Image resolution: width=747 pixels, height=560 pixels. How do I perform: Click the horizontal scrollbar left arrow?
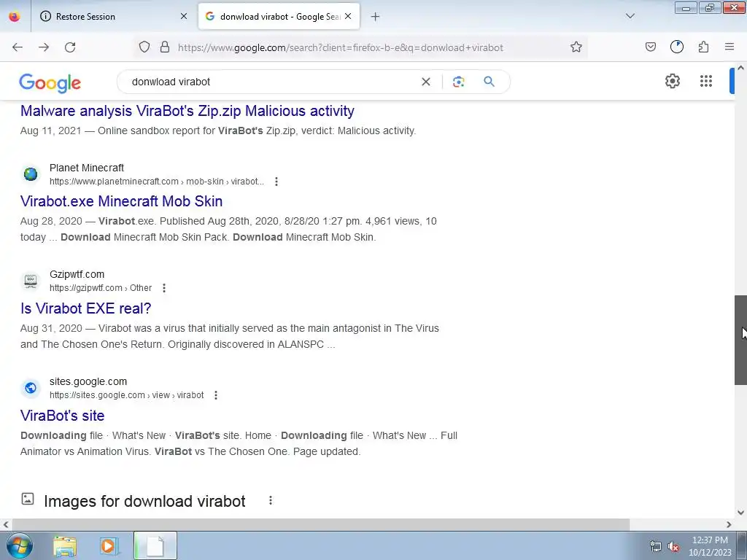6,524
